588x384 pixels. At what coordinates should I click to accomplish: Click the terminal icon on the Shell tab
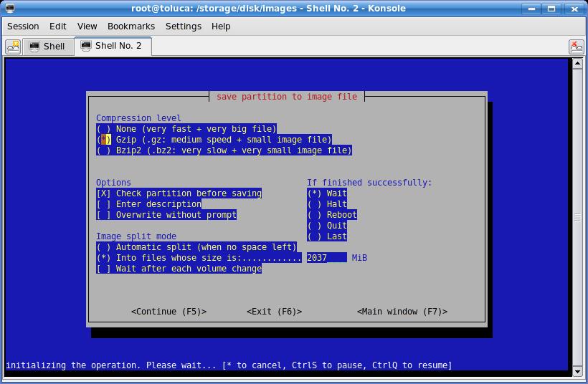(x=34, y=47)
